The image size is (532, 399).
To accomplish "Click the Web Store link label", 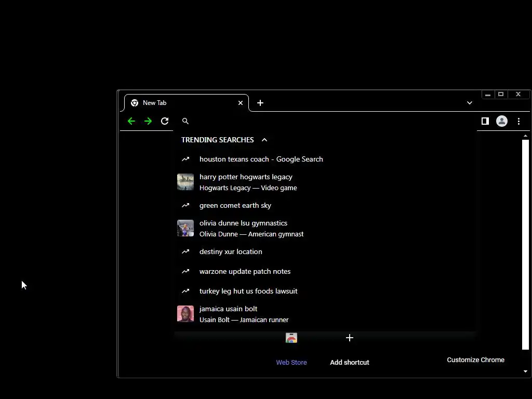I will 291,362.
